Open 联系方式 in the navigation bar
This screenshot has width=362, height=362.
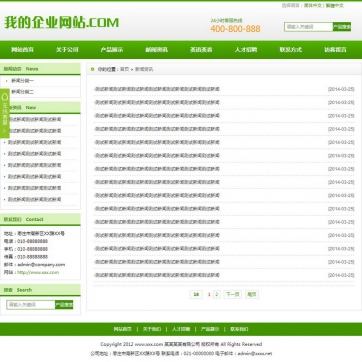pos(290,50)
